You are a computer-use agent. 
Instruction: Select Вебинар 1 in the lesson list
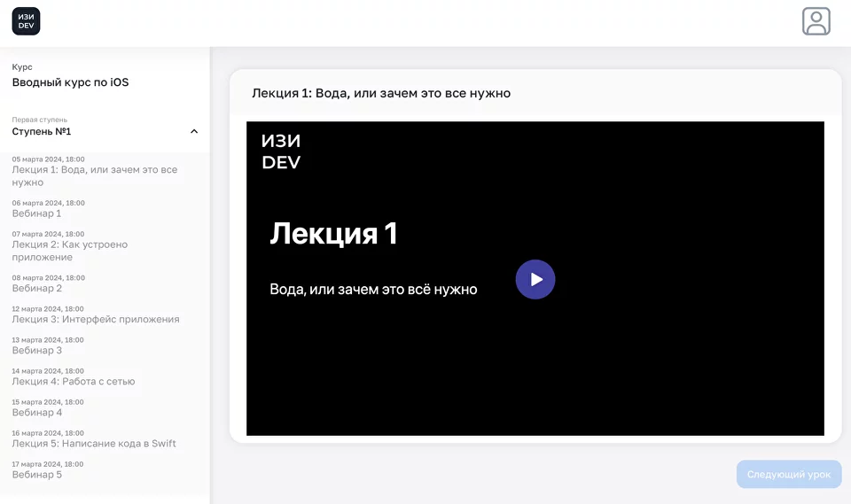pyautogui.click(x=37, y=213)
